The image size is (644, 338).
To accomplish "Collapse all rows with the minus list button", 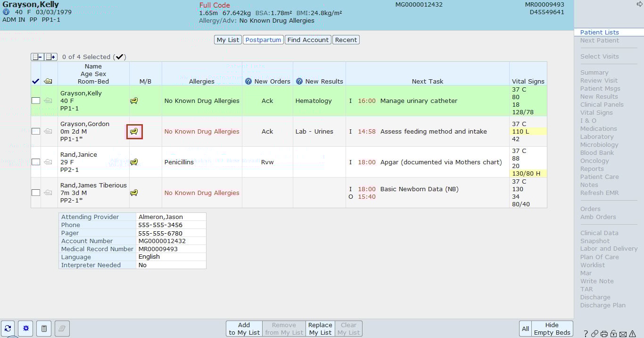I will click(x=37, y=57).
